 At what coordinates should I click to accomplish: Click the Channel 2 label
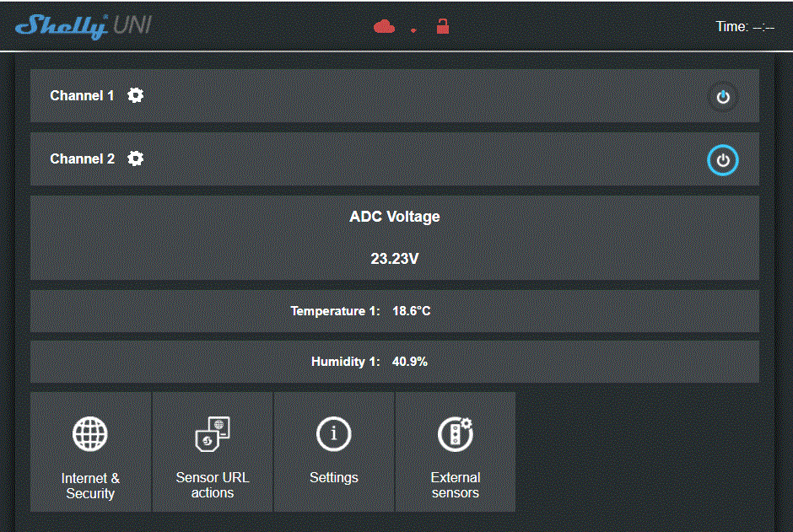[x=82, y=159]
